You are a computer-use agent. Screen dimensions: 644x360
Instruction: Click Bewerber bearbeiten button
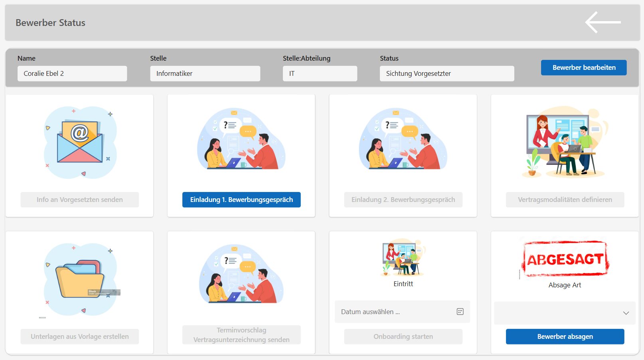(x=583, y=67)
